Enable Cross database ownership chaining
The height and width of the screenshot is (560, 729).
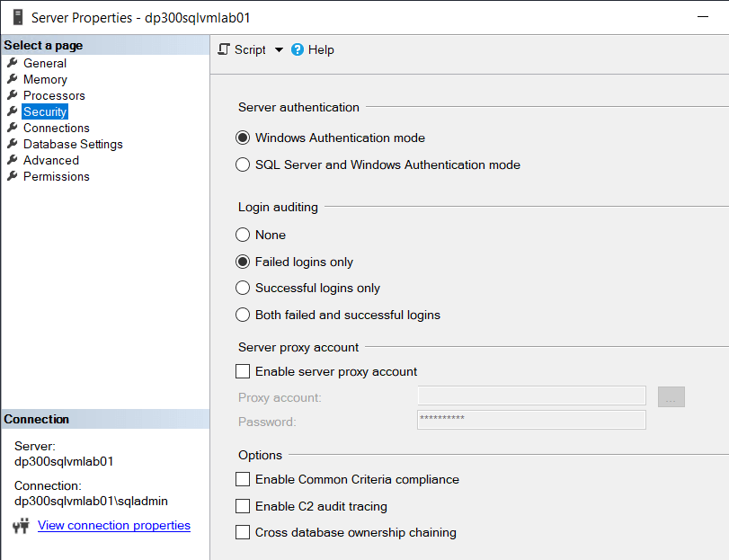click(243, 532)
